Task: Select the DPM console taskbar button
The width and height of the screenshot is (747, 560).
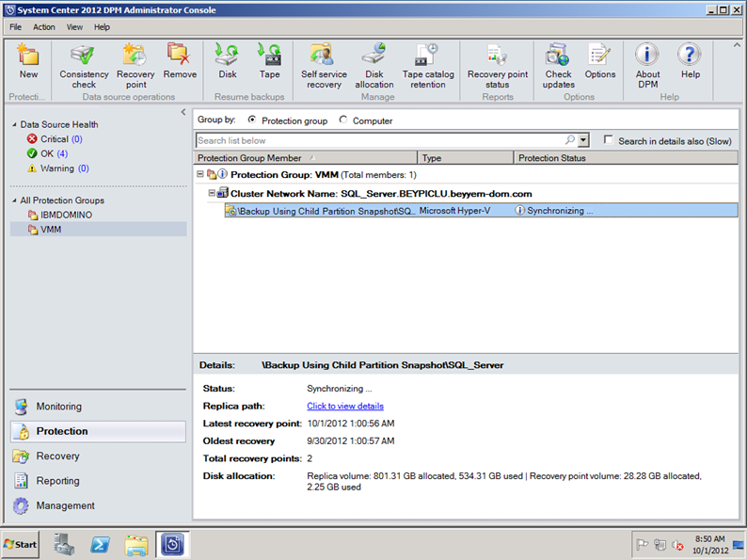Action: 172,544
